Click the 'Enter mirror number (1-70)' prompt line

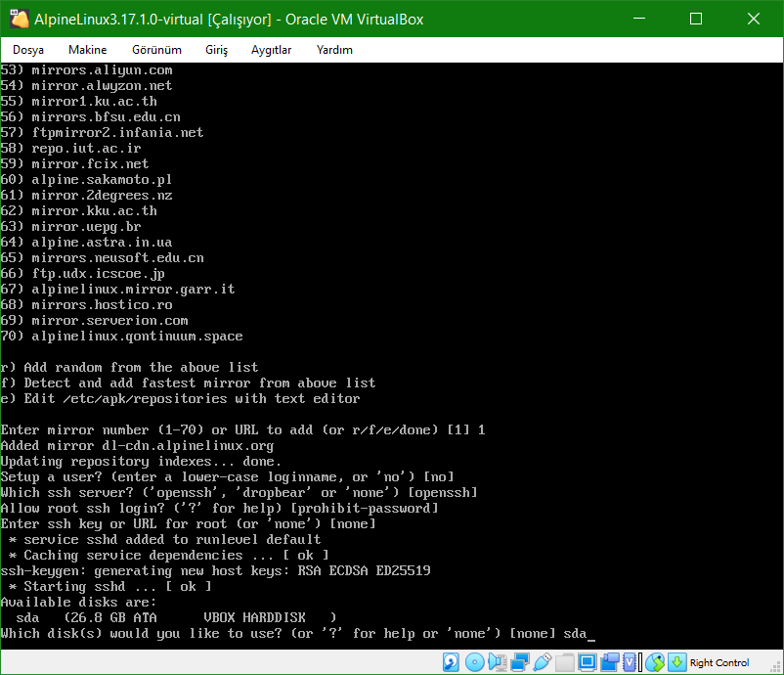point(243,430)
